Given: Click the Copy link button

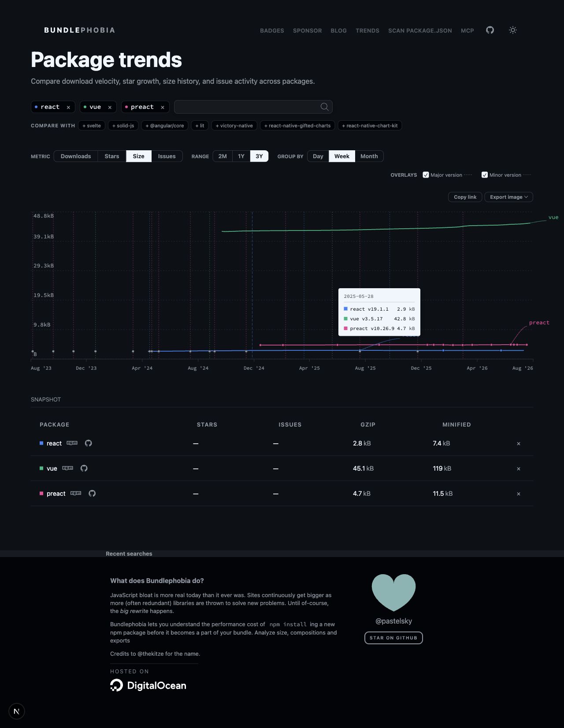Looking at the screenshot, I should pyautogui.click(x=465, y=197).
